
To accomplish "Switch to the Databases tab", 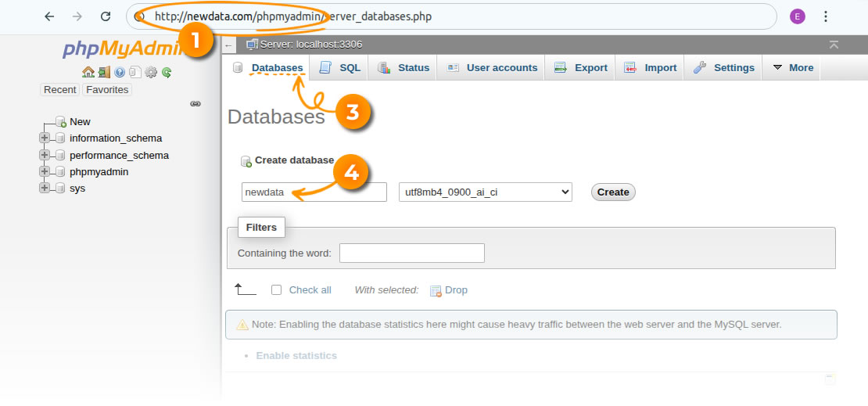I will tap(268, 67).
